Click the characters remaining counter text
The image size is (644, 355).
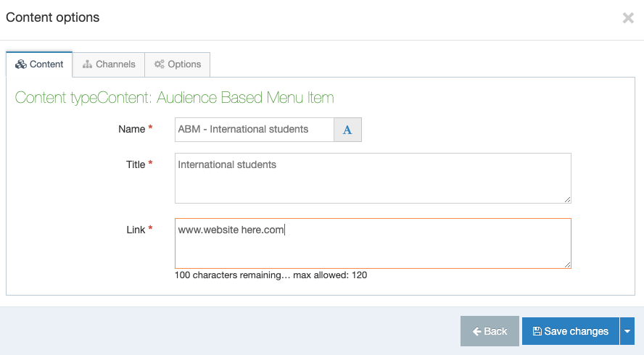pos(271,275)
